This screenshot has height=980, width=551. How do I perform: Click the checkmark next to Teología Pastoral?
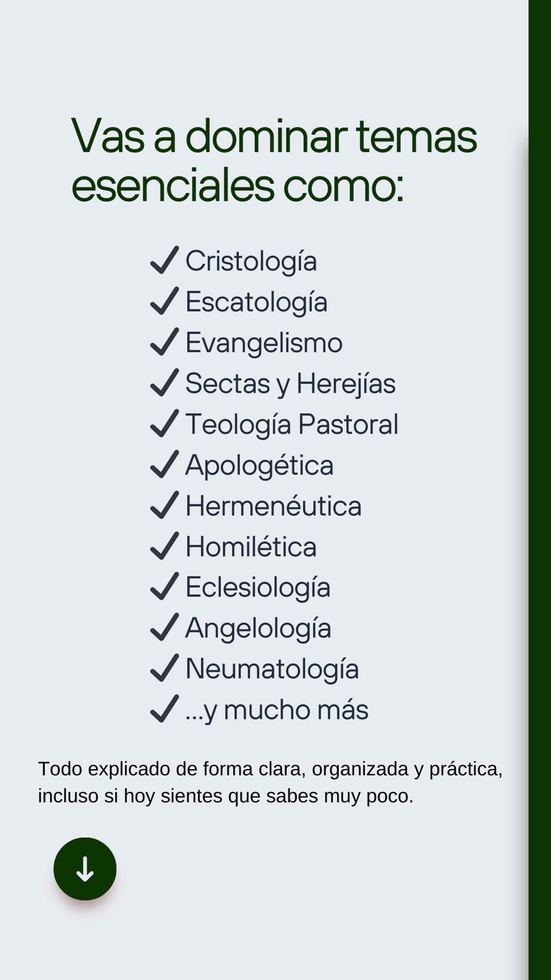click(x=164, y=424)
